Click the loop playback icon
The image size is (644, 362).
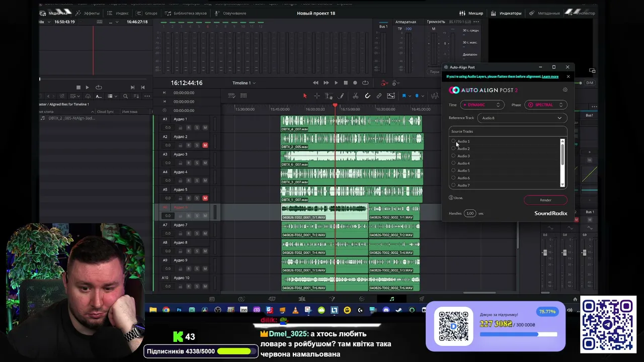pos(365,83)
